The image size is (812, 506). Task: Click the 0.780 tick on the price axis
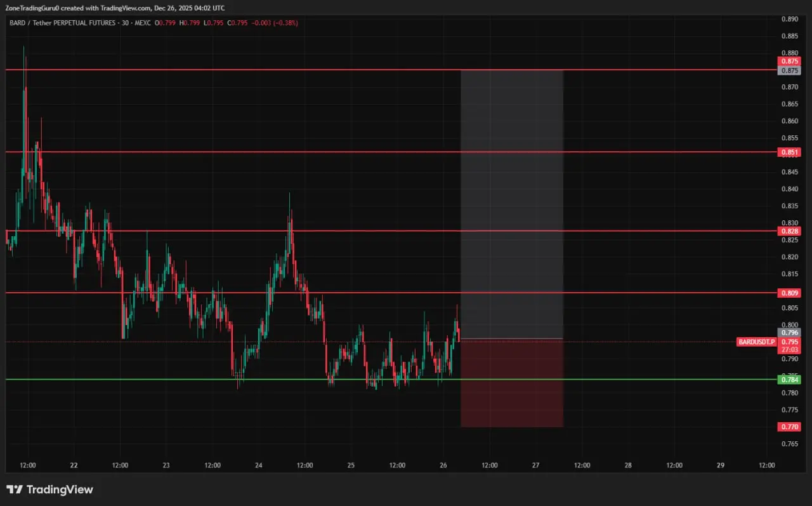tap(789, 393)
